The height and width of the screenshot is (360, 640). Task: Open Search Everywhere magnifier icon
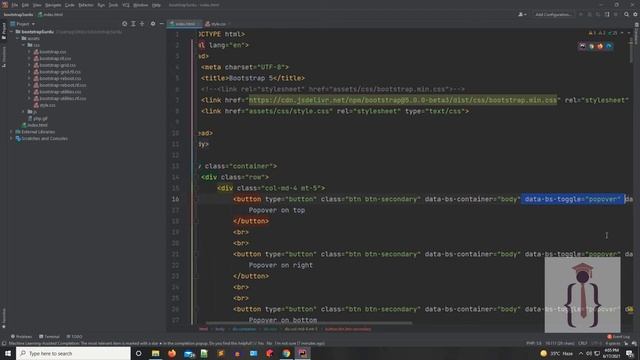click(626, 14)
